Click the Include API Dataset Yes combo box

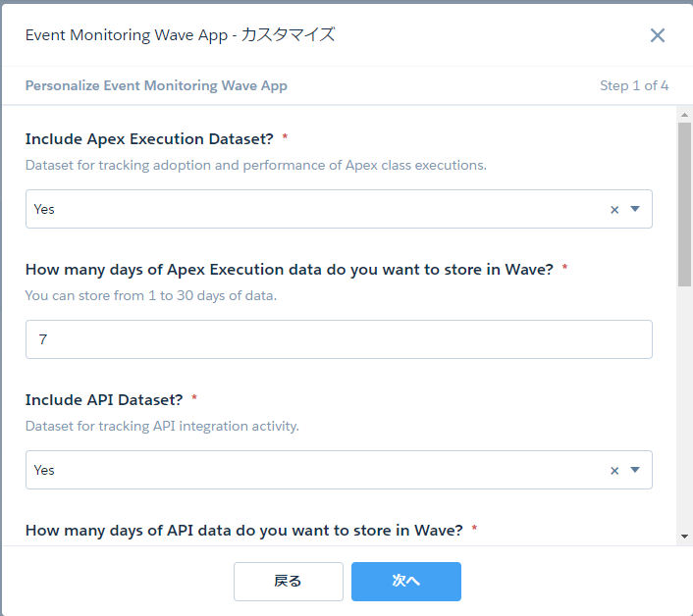pyautogui.click(x=339, y=470)
